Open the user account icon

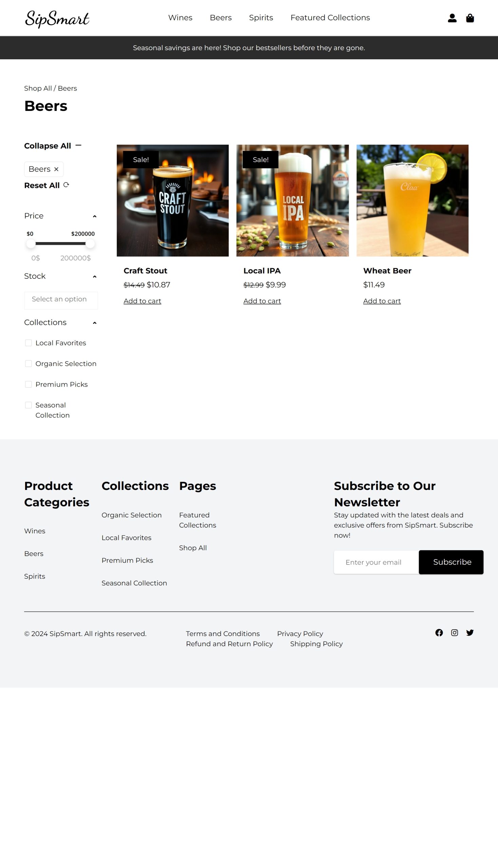coord(452,18)
